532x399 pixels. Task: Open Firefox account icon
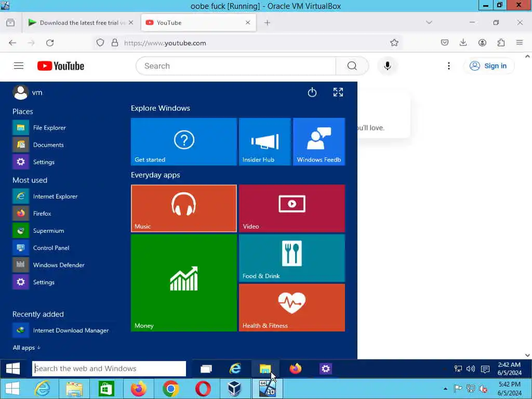(482, 43)
